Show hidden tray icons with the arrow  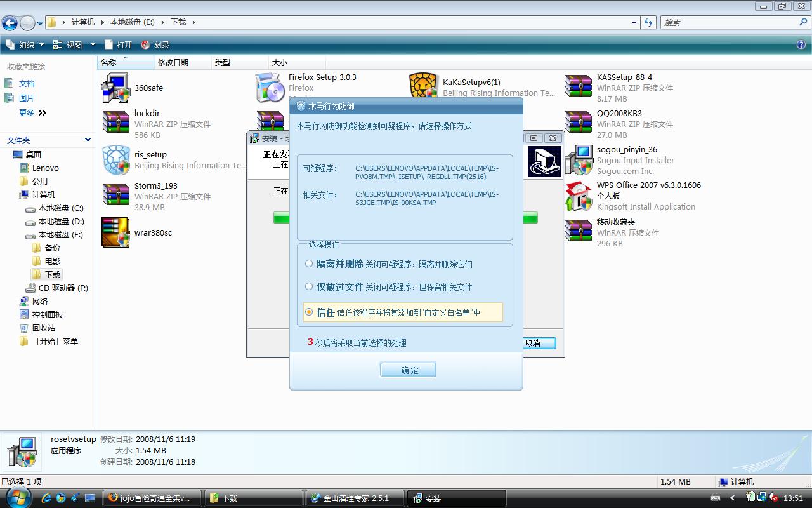click(733, 498)
